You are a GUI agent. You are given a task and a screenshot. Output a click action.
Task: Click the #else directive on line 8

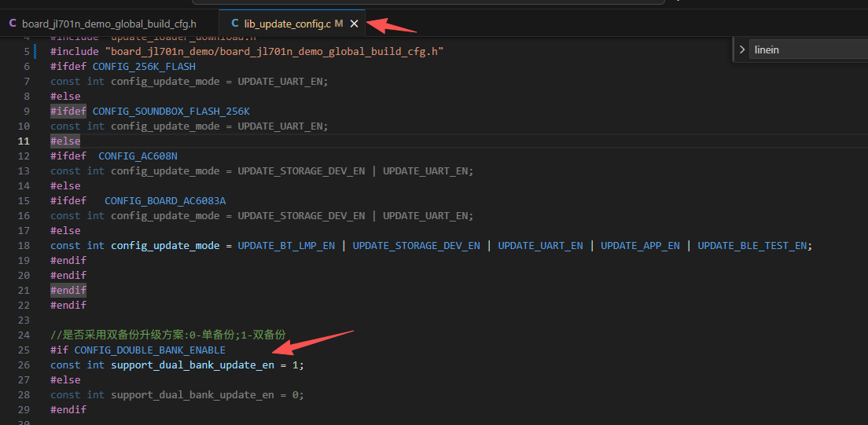tap(65, 97)
